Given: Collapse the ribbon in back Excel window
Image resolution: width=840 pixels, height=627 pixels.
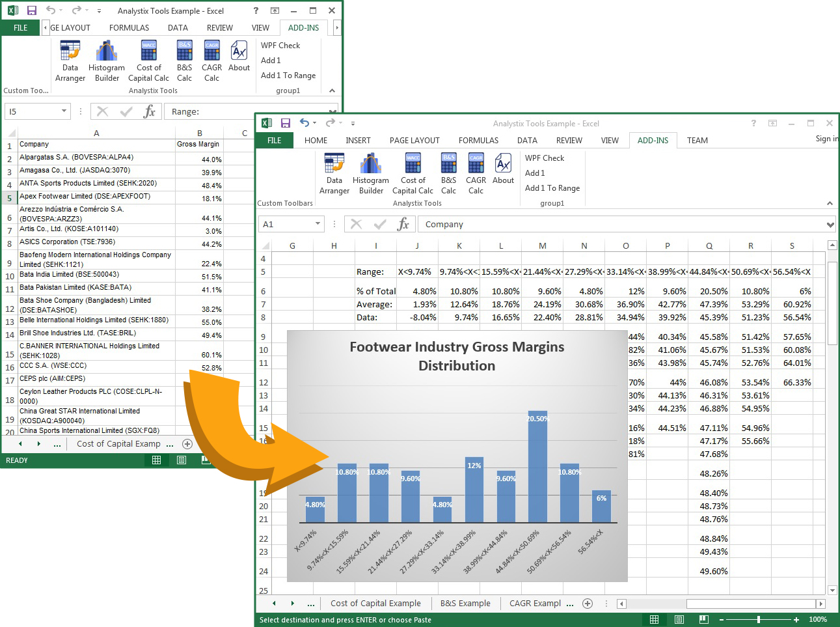Looking at the screenshot, I should coord(332,91).
